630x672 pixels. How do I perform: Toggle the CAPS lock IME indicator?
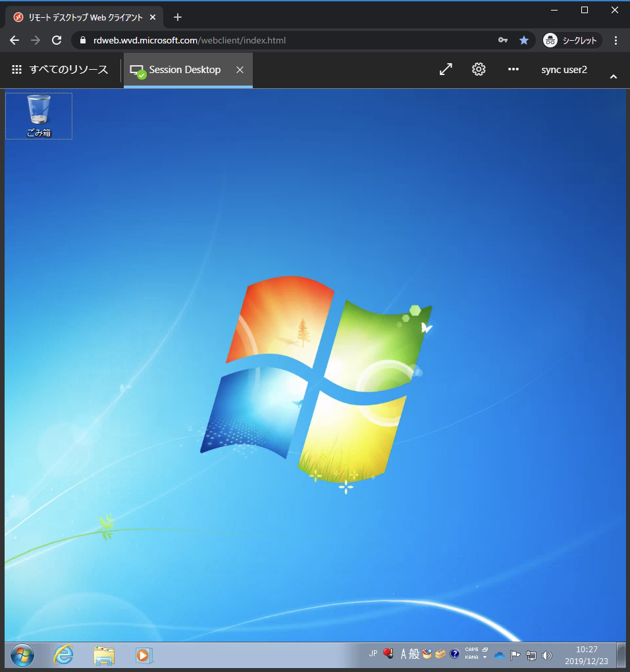pyautogui.click(x=471, y=650)
